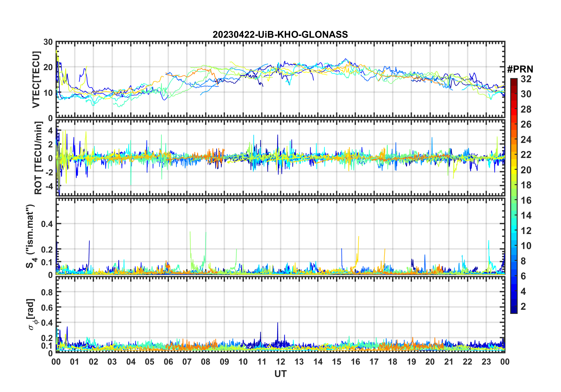Click the yellow S4 spike just after 16 UT
Viewport: 561px width, 392px height.
(x=358, y=251)
